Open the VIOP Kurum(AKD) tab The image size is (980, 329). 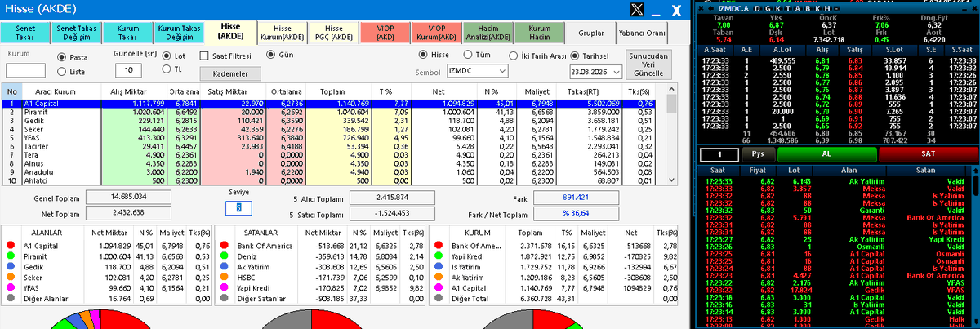(x=436, y=32)
